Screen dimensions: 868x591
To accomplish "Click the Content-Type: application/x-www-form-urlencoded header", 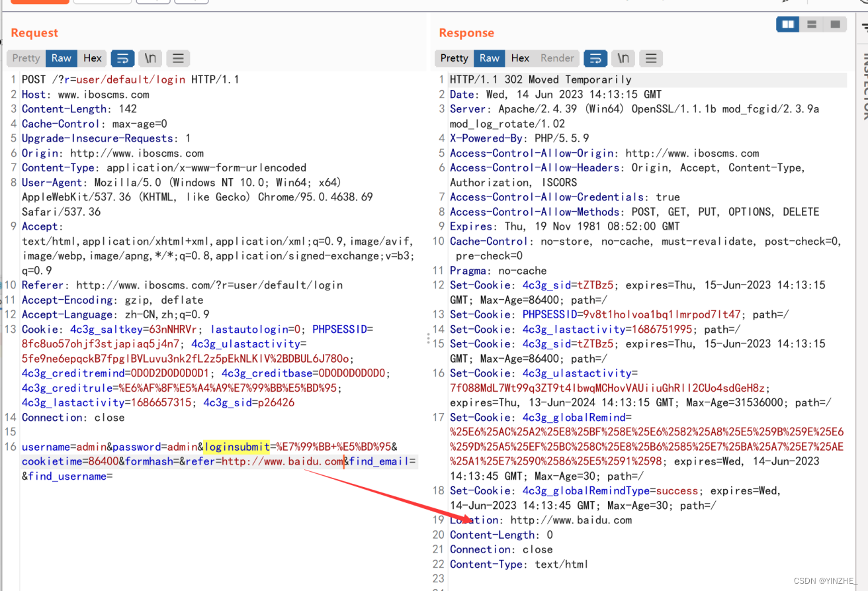I will tap(164, 167).
